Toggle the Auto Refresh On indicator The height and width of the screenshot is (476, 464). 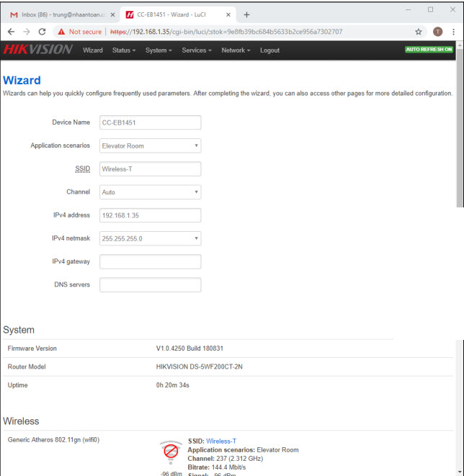429,50
